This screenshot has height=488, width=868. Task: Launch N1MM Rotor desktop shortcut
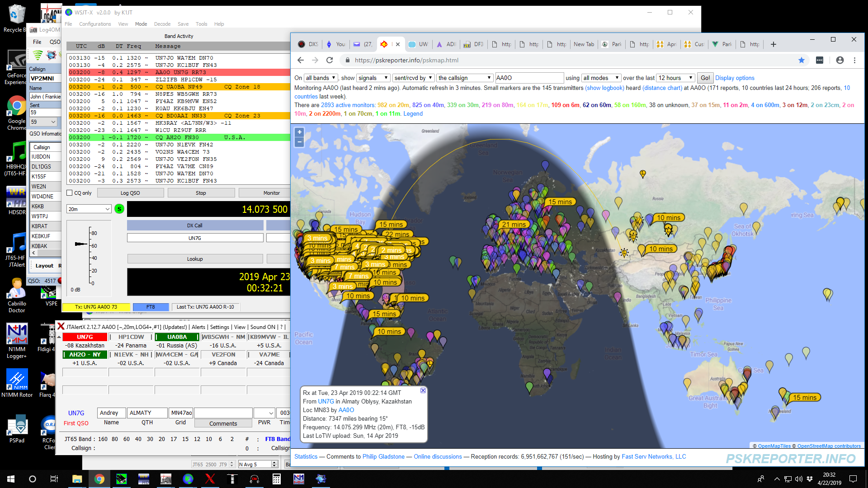17,383
